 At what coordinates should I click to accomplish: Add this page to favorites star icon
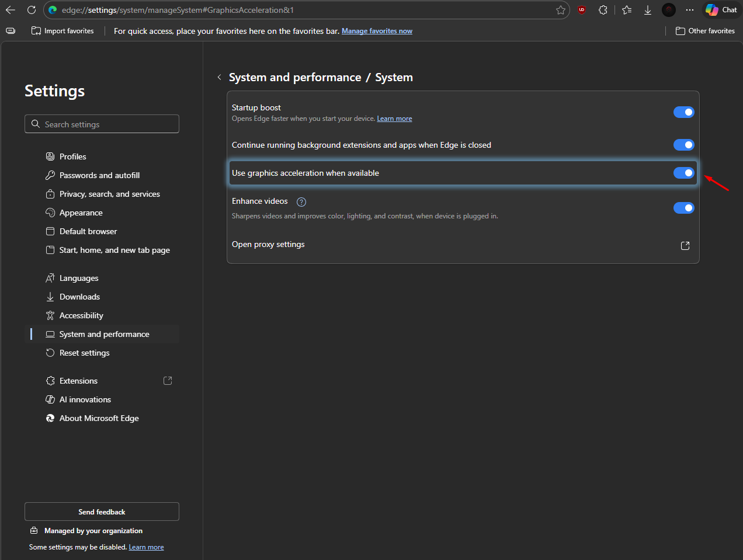[560, 10]
